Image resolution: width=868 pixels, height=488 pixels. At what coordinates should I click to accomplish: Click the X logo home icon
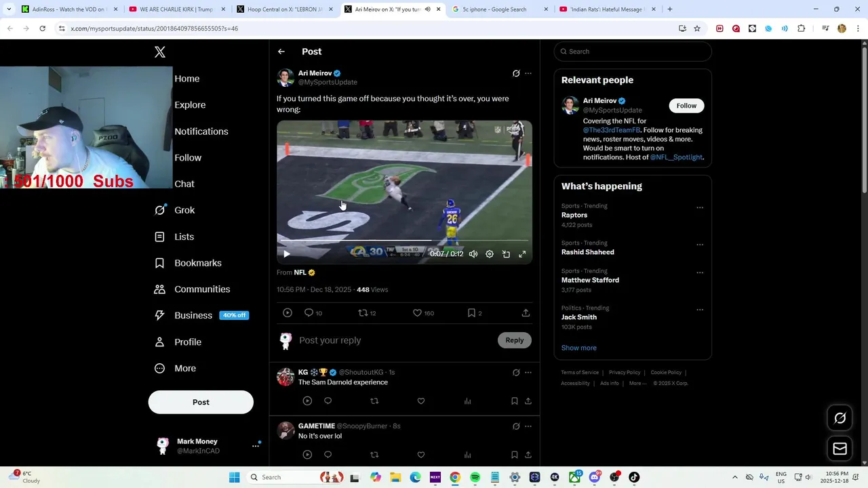click(160, 52)
